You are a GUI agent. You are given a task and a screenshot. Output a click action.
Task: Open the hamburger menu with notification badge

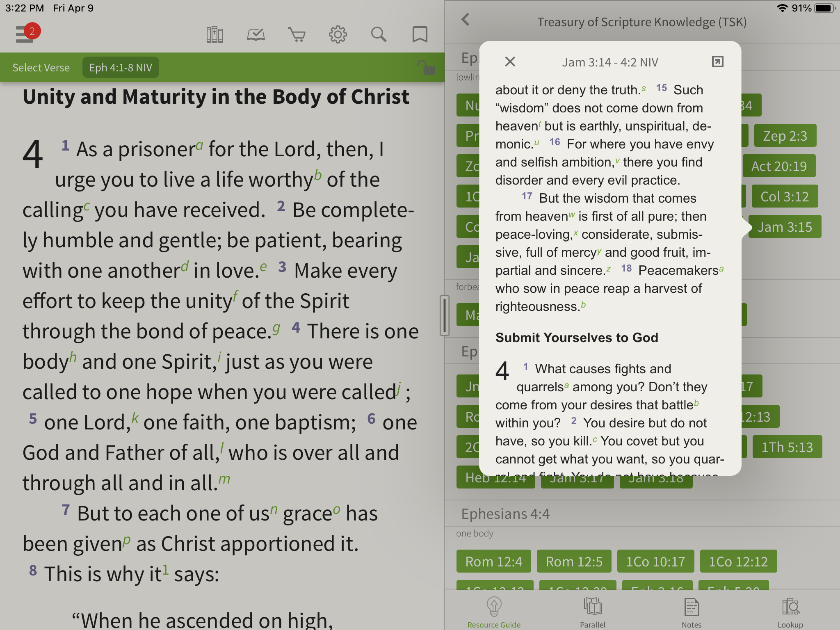[x=27, y=33]
